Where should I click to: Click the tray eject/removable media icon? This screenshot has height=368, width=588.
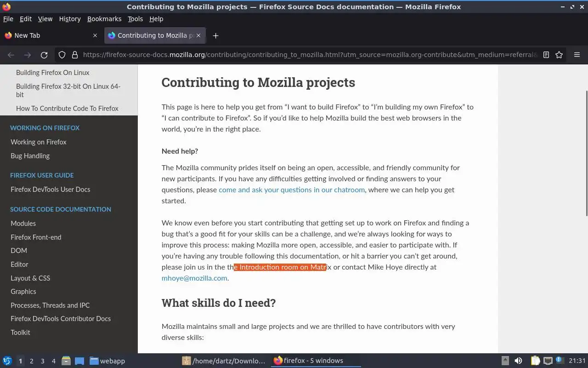click(505, 361)
